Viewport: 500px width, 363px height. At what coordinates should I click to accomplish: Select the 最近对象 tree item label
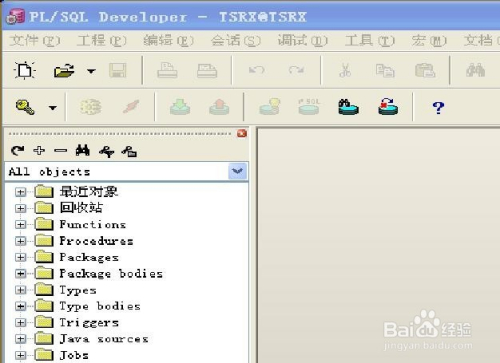pyautogui.click(x=89, y=192)
